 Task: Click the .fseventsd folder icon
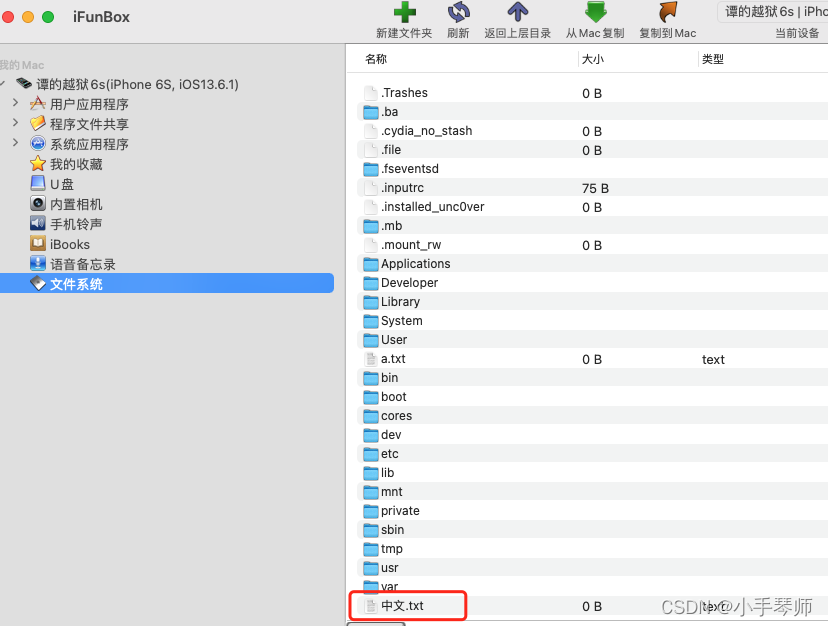coord(371,169)
